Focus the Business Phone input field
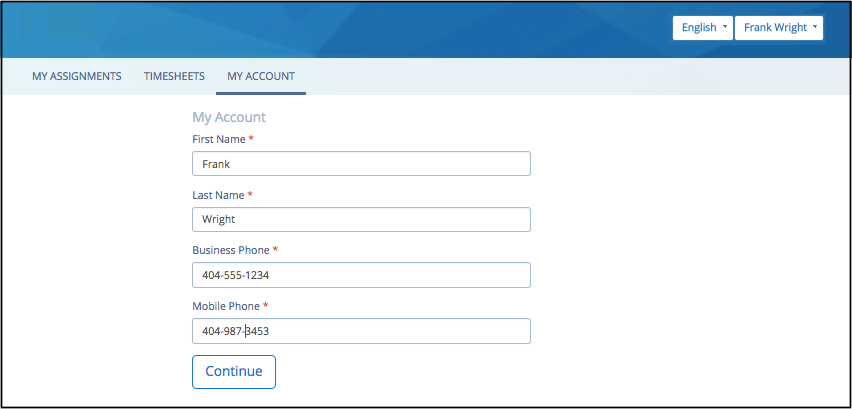The width and height of the screenshot is (852, 409). 361,275
